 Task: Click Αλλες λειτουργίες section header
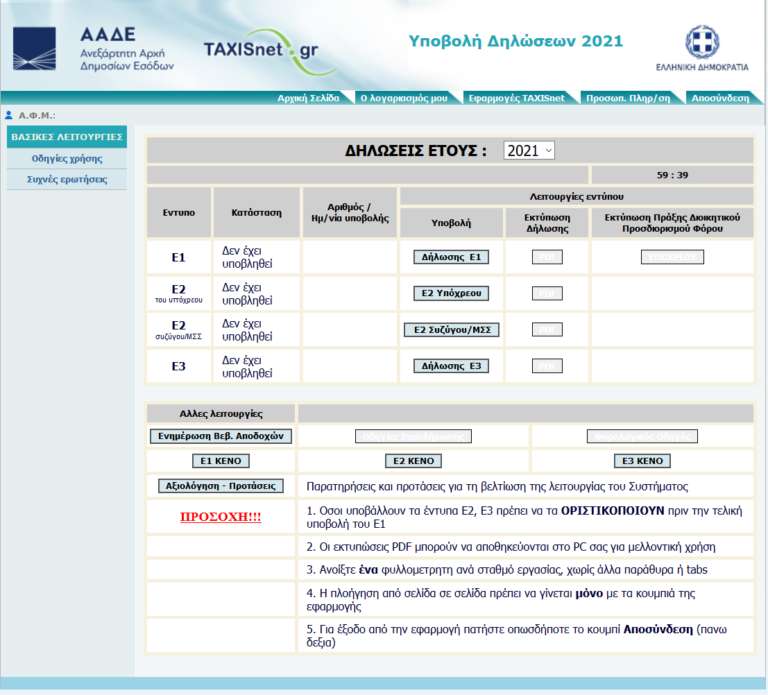(221, 414)
